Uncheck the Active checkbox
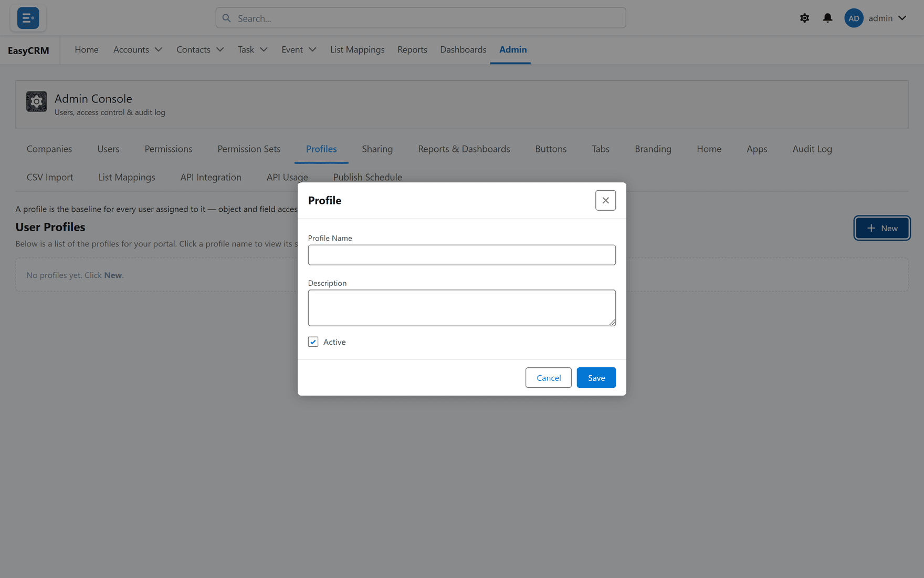 (313, 342)
